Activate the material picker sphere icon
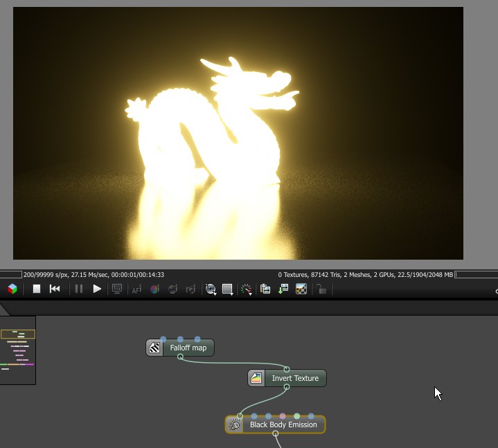Viewport: 498px width, 448px height. point(172,289)
